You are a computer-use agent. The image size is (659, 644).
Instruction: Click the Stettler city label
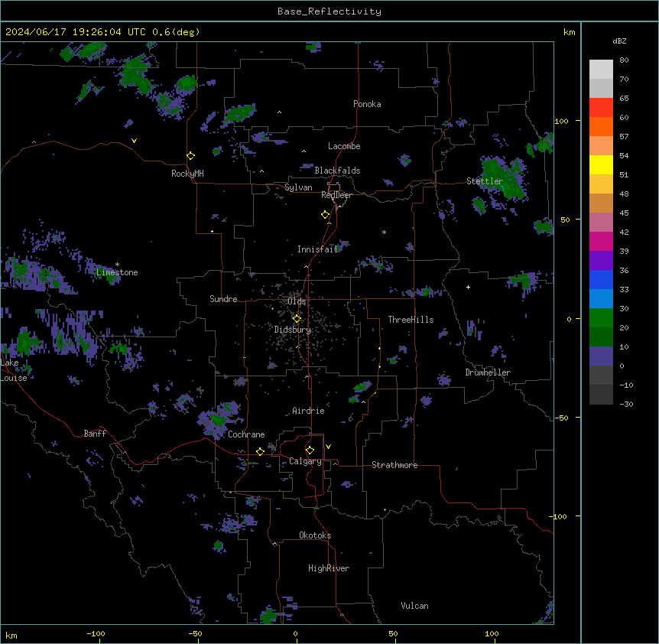click(485, 181)
